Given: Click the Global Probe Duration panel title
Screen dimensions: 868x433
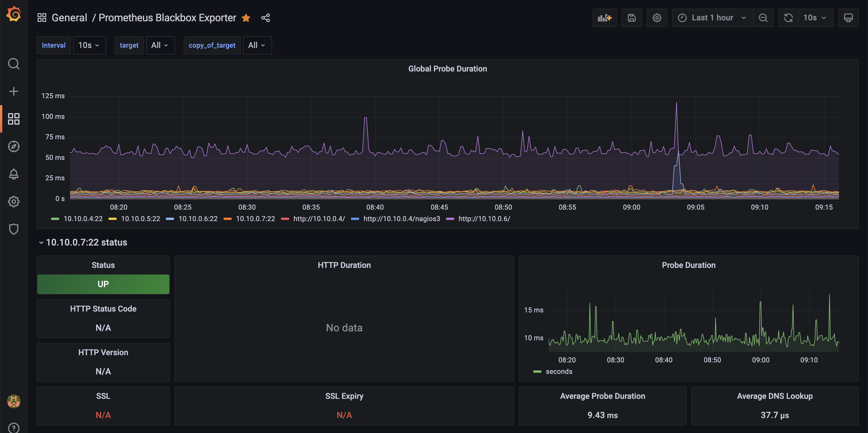Looking at the screenshot, I should (x=447, y=69).
